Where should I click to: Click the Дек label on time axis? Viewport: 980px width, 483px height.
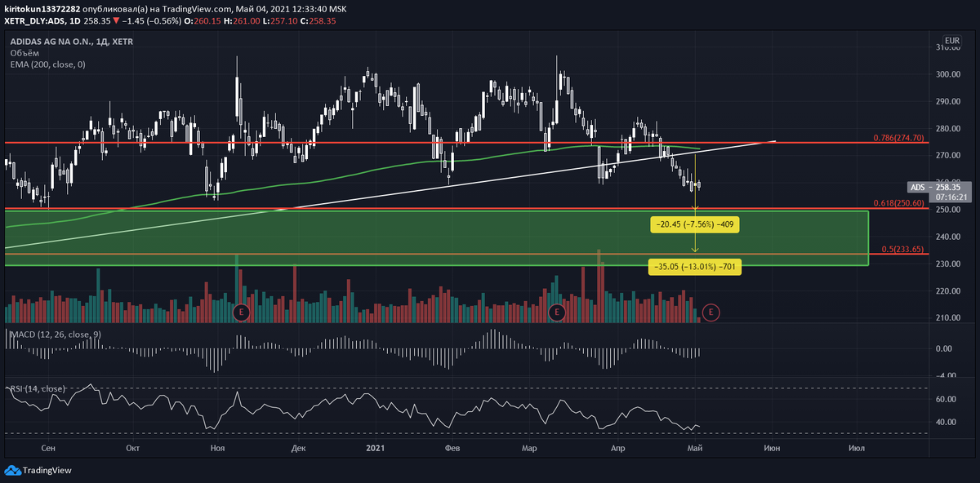click(298, 448)
